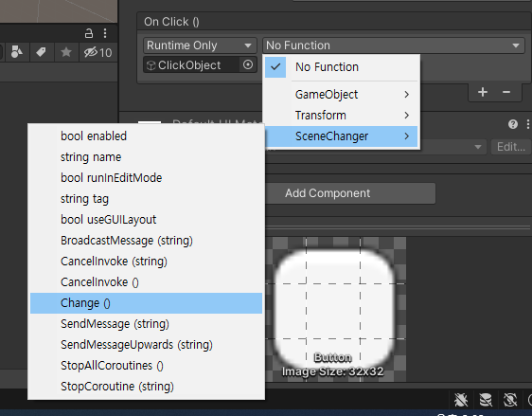Viewport: 532px width, 416px height.
Task: Select the checked No Function menu entry
Action: click(x=341, y=67)
